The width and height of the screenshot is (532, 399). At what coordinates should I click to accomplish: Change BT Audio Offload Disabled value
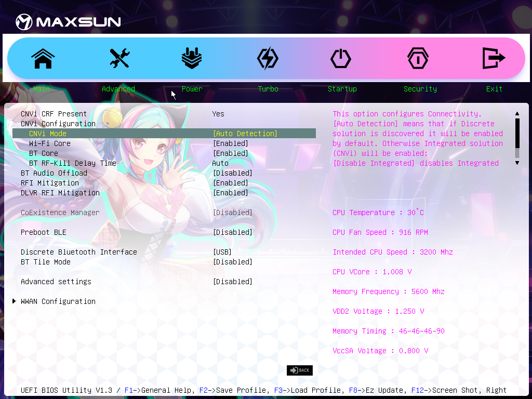tap(233, 173)
